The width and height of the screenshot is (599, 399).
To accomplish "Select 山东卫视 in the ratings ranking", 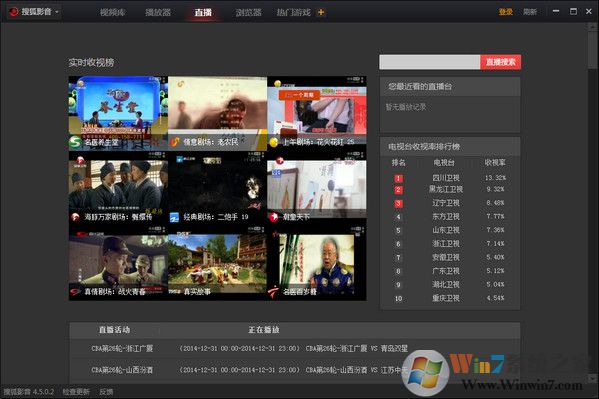I will 446,230.
